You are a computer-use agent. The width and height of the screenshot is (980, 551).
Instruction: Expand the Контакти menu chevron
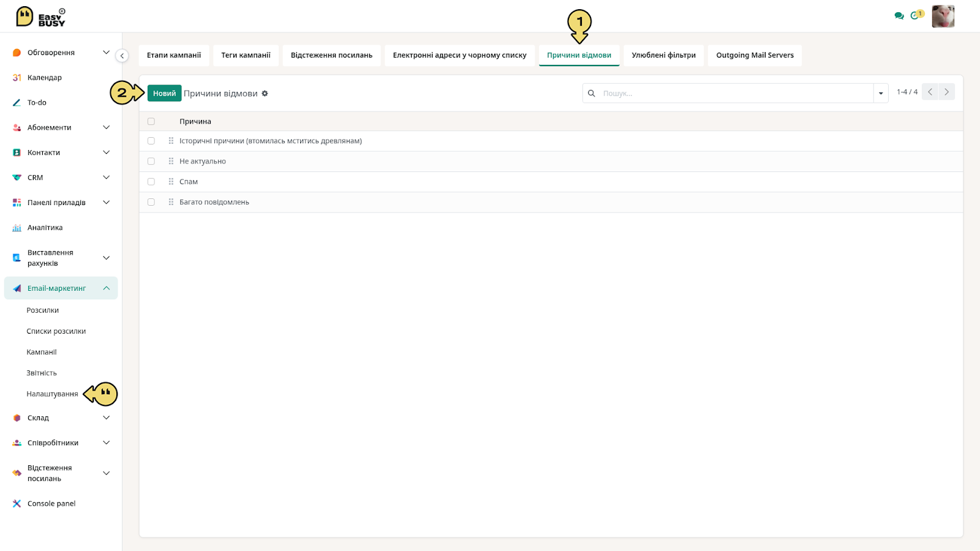point(106,152)
